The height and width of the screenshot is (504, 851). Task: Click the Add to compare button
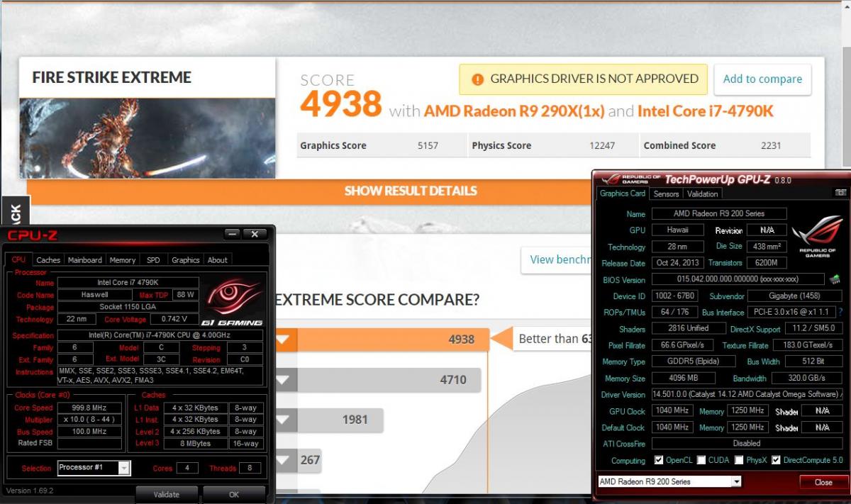click(x=762, y=79)
